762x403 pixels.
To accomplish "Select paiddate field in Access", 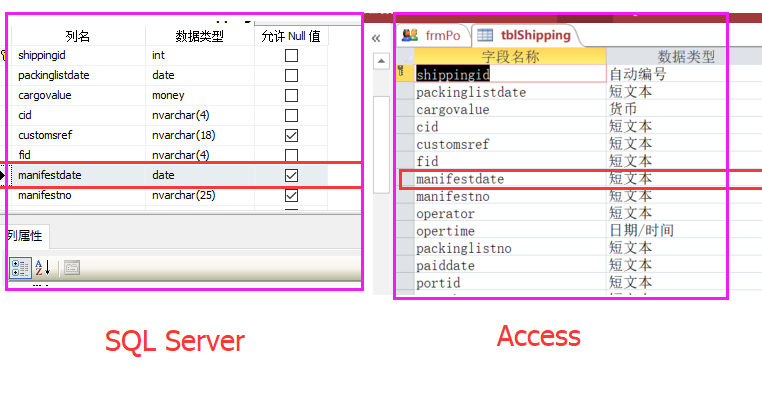I will coord(446,266).
